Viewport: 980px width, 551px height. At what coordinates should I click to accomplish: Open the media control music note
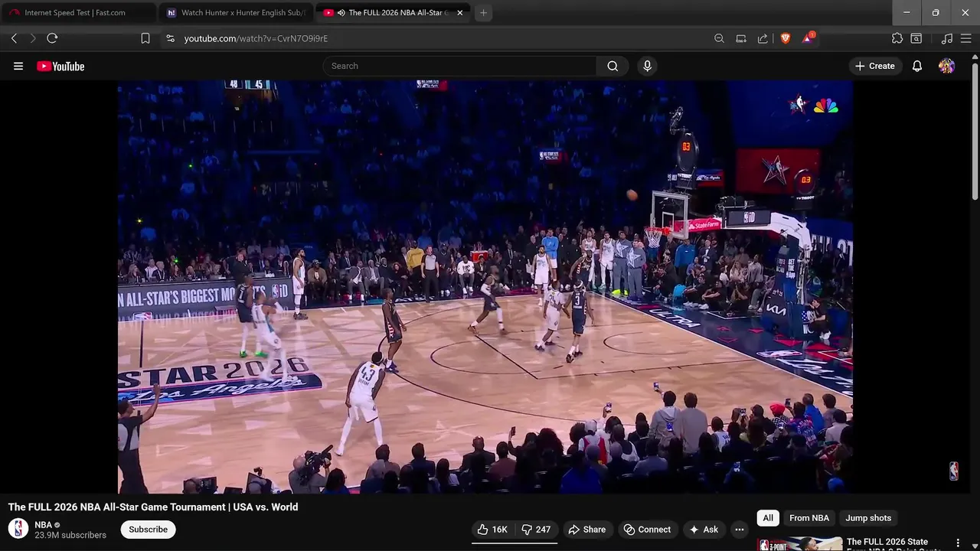[x=947, y=38]
